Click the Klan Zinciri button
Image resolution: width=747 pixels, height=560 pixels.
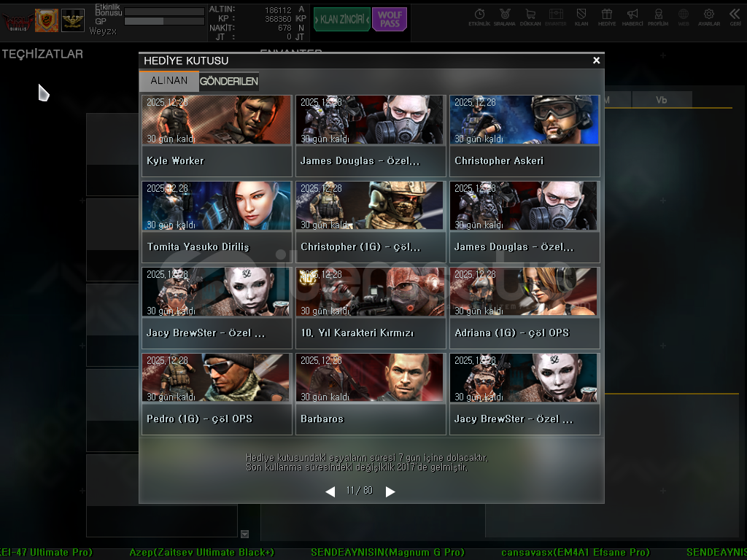[x=341, y=20]
